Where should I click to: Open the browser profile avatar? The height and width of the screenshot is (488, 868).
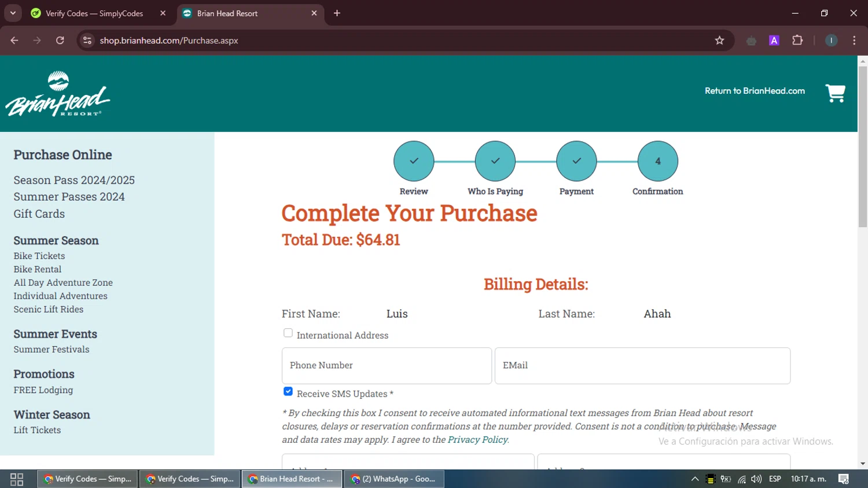tap(831, 41)
